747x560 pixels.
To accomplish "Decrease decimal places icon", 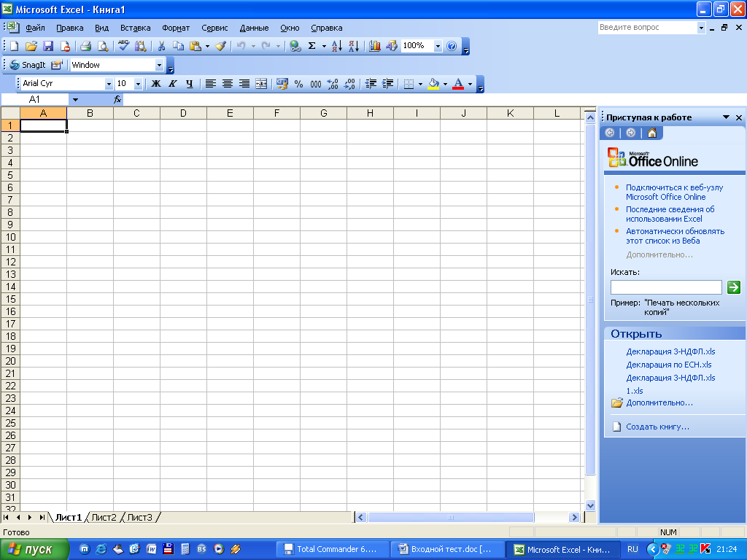I will click(349, 84).
